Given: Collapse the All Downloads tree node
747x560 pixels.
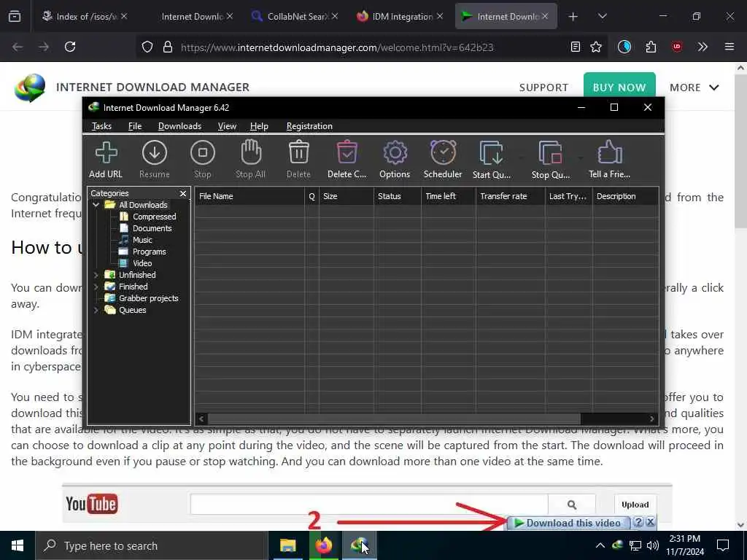Looking at the screenshot, I should [96, 205].
